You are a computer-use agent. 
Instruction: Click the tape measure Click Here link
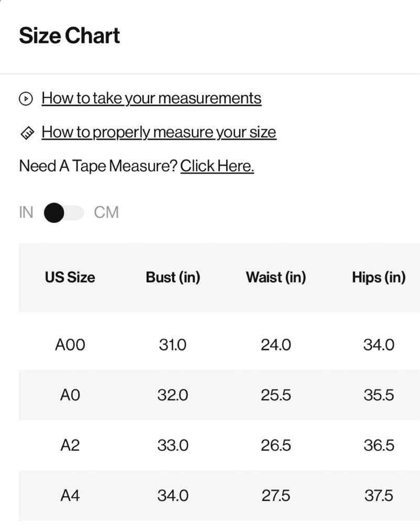click(217, 166)
